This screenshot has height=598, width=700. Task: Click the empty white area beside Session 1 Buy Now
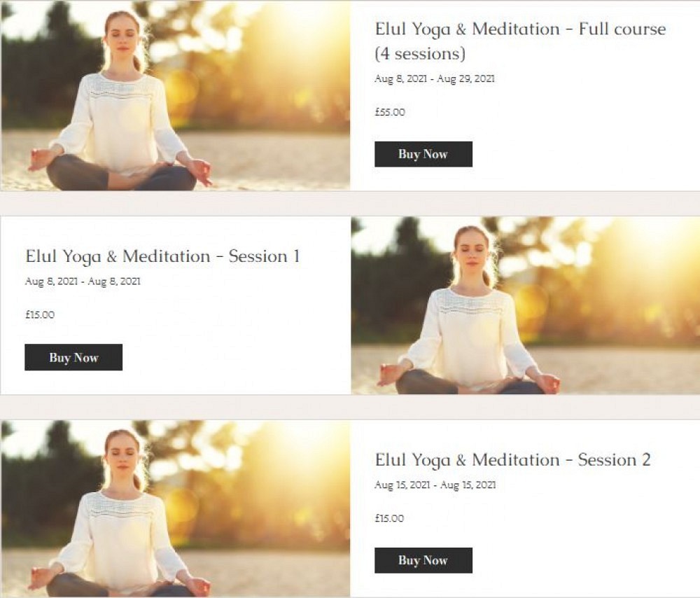237,357
